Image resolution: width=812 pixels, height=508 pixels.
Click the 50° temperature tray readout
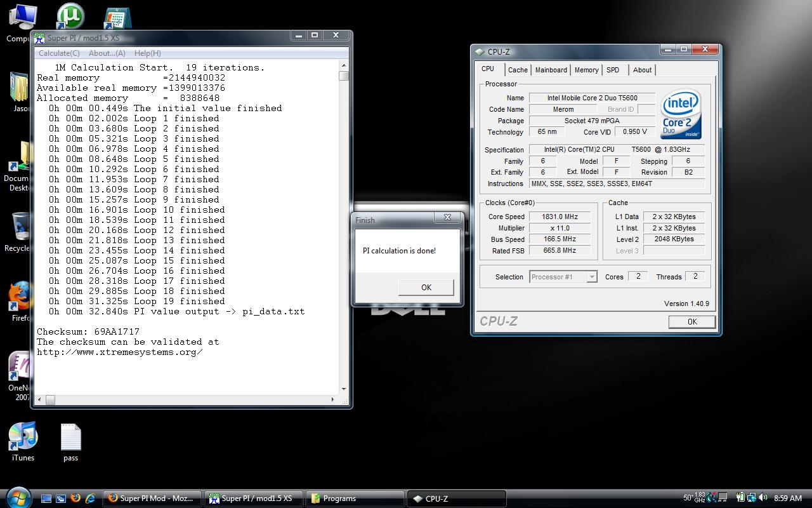click(x=688, y=498)
